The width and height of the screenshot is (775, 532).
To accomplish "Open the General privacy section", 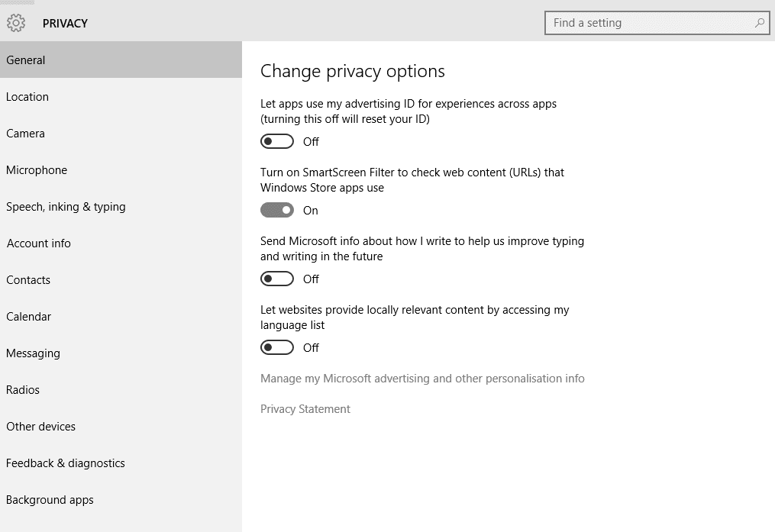I will (x=26, y=60).
